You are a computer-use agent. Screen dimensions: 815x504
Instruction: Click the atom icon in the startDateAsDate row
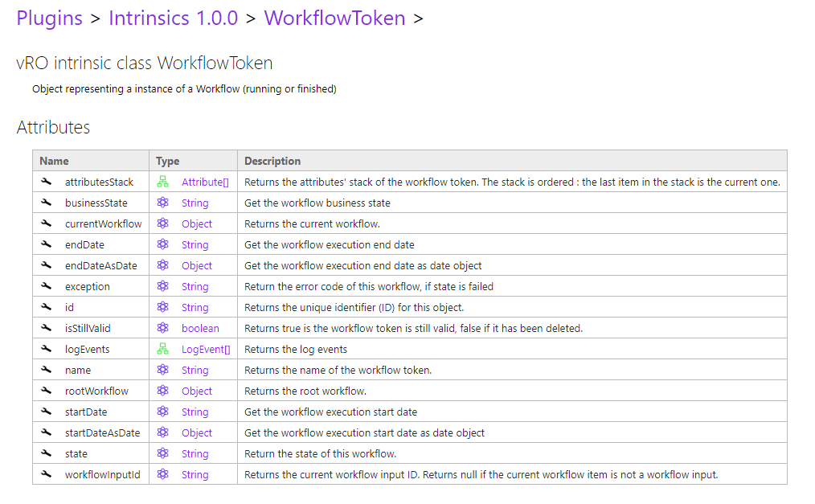(162, 432)
